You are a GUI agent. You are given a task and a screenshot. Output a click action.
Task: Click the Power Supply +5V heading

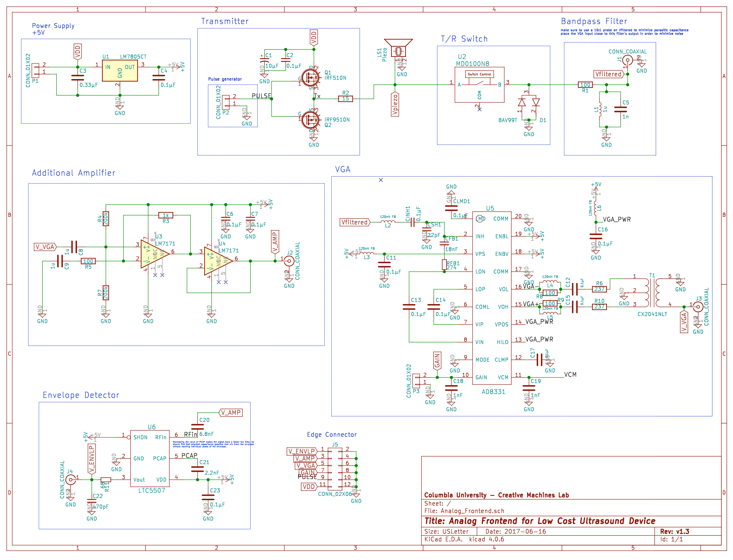[53, 29]
